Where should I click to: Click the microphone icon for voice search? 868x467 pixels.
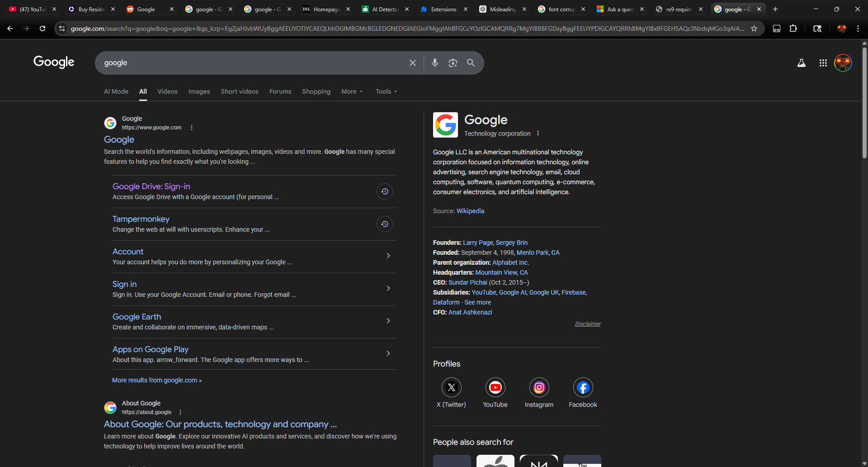[435, 63]
